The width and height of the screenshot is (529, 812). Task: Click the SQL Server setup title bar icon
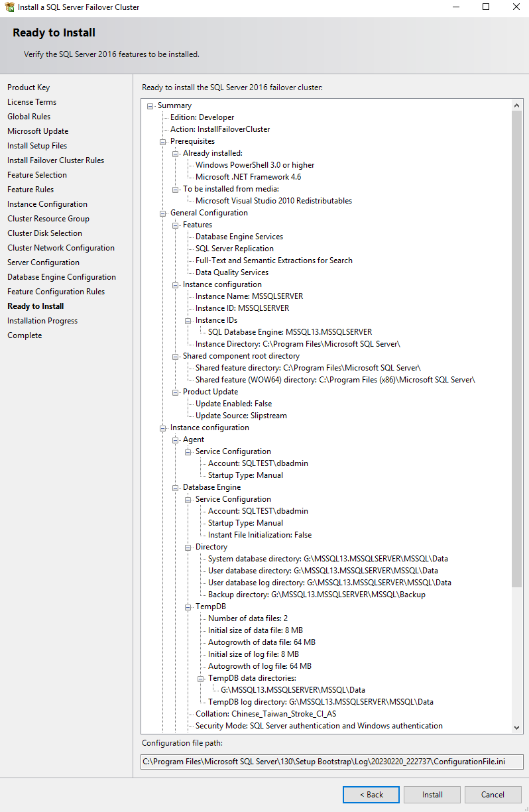point(9,7)
